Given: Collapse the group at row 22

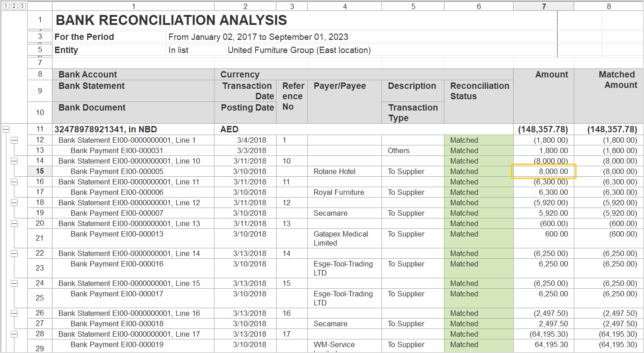Looking at the screenshot, I should pyautogui.click(x=14, y=253).
